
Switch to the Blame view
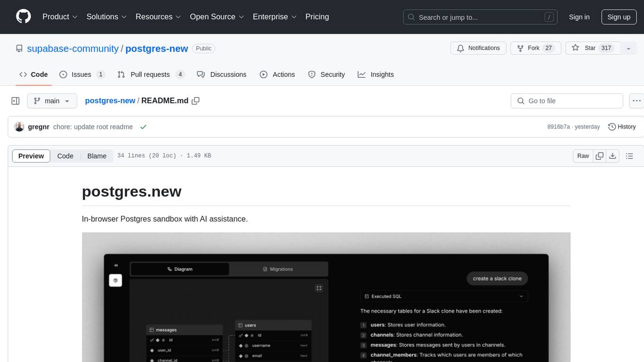click(x=97, y=156)
